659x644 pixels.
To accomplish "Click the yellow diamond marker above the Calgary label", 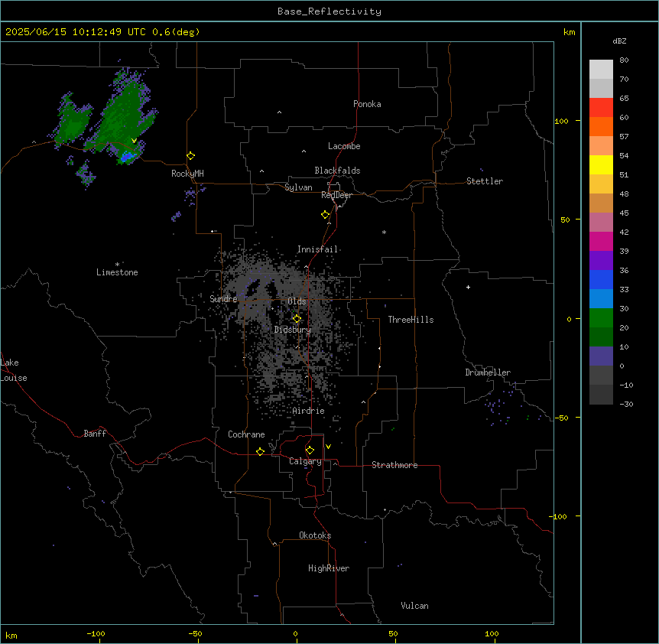I will 310,450.
